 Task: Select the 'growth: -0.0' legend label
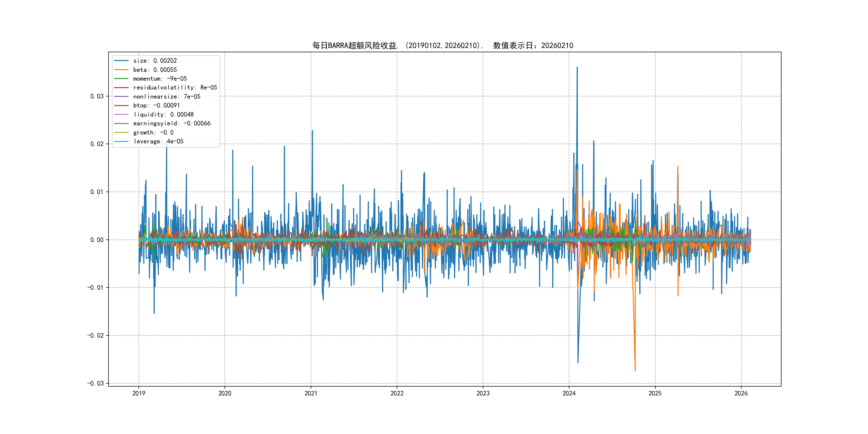(x=153, y=132)
